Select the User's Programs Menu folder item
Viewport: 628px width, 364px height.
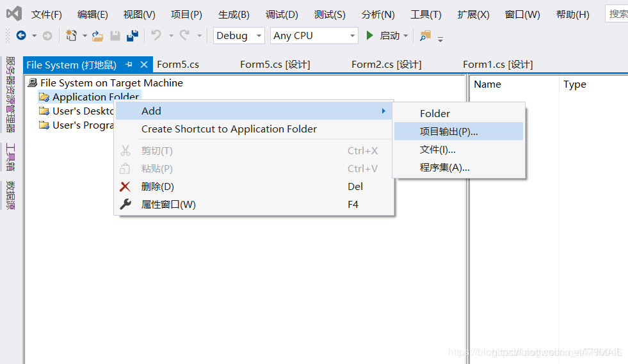[76, 125]
